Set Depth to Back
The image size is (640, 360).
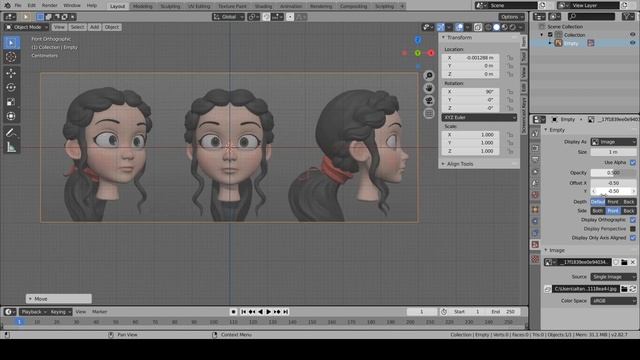click(629, 202)
